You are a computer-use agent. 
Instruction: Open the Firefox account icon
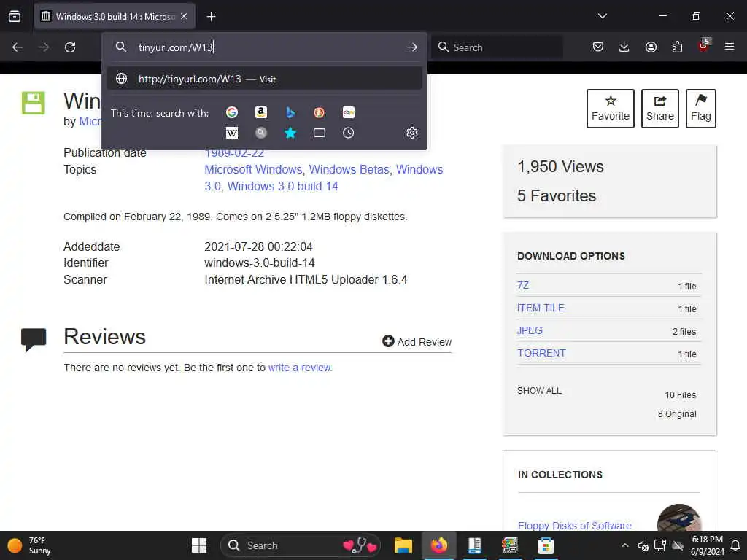651,47
